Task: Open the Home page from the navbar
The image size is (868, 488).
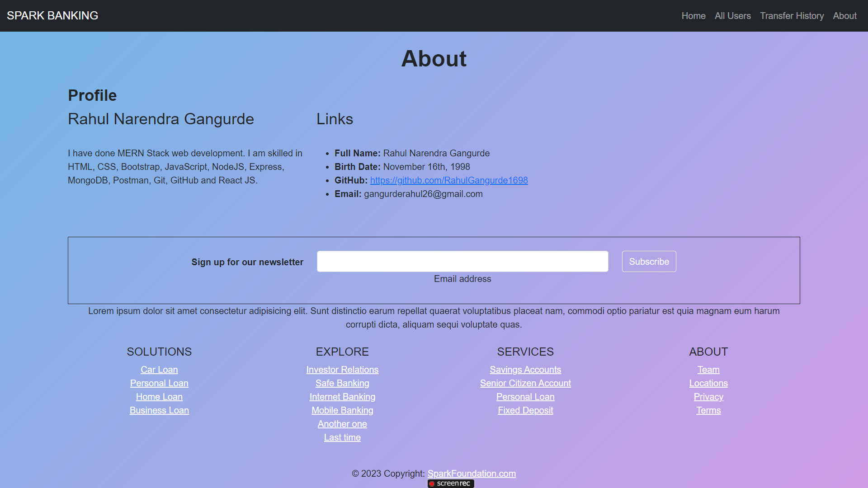Action: click(x=693, y=15)
